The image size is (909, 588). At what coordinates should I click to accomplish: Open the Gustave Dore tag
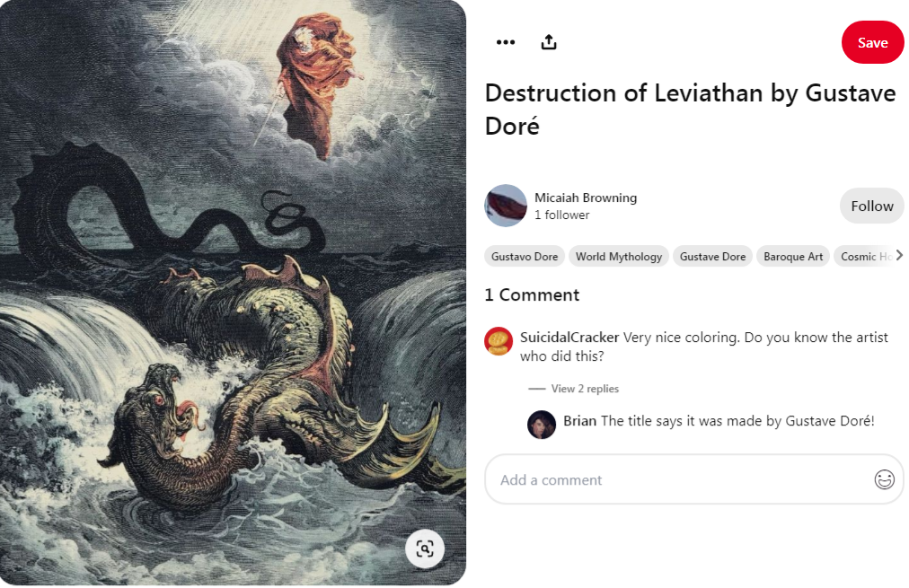point(712,256)
